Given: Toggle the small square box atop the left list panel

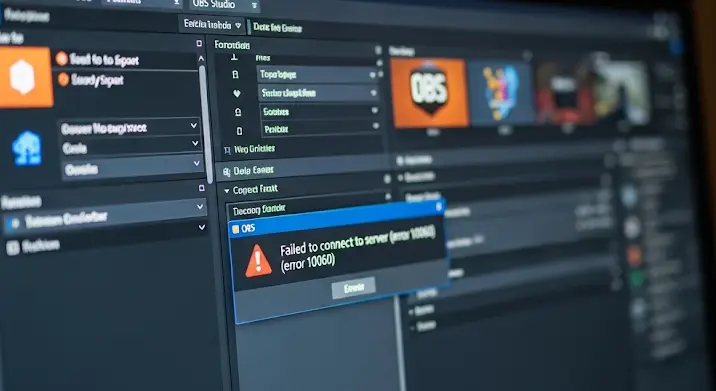Looking at the screenshot, I should pos(199,43).
